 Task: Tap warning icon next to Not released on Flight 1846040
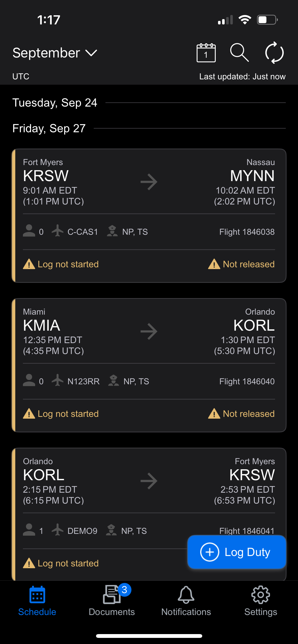coord(214,414)
